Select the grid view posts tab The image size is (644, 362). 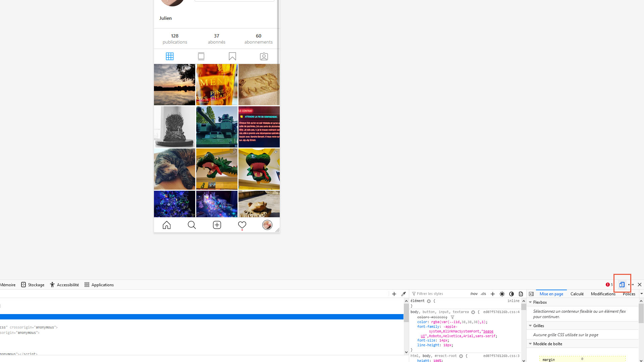170,56
